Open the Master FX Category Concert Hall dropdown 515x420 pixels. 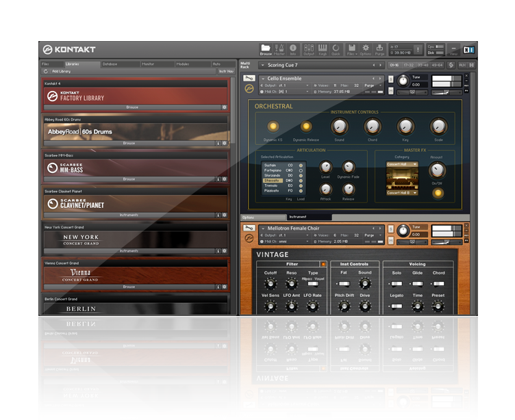(x=402, y=164)
